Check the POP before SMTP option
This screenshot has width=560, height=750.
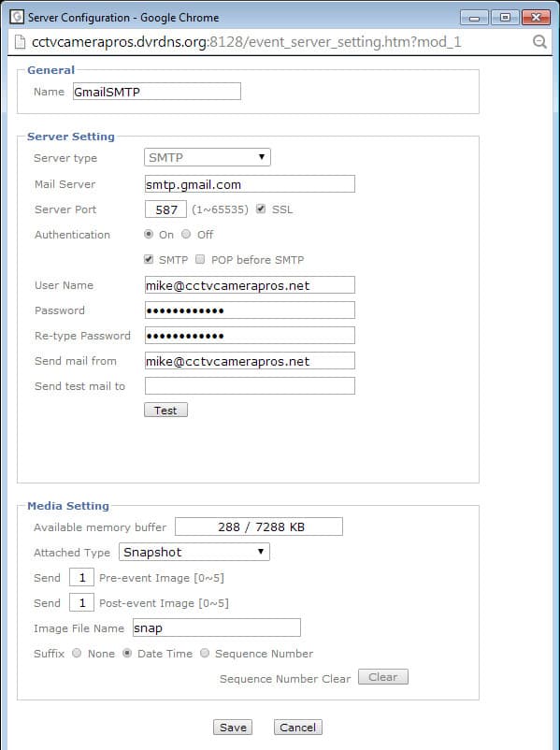coord(200,259)
